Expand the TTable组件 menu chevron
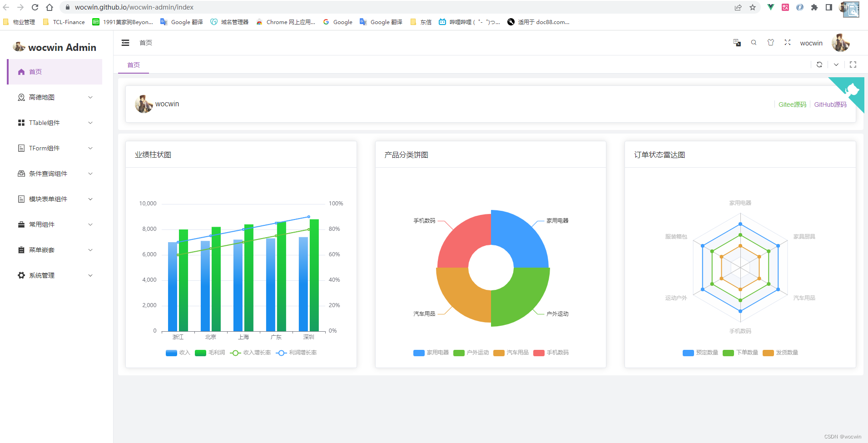The height and width of the screenshot is (443, 868). click(90, 123)
